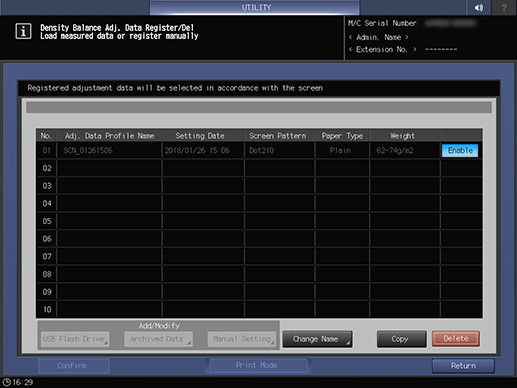Image resolution: width=517 pixels, height=388 pixels.
Task: Select empty row number 08
Action: tap(259, 274)
